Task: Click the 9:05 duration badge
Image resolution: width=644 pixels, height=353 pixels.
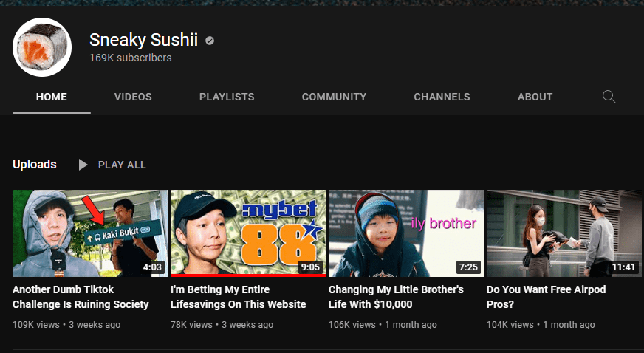Action: coord(310,267)
